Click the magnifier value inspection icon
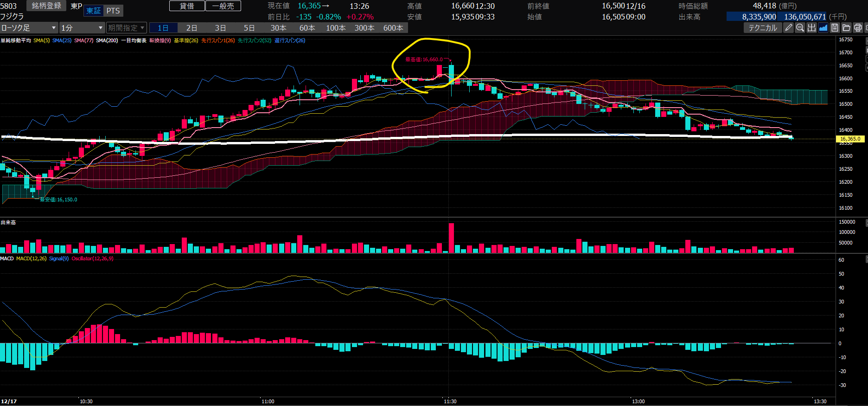The width and height of the screenshot is (868, 406). [800, 28]
